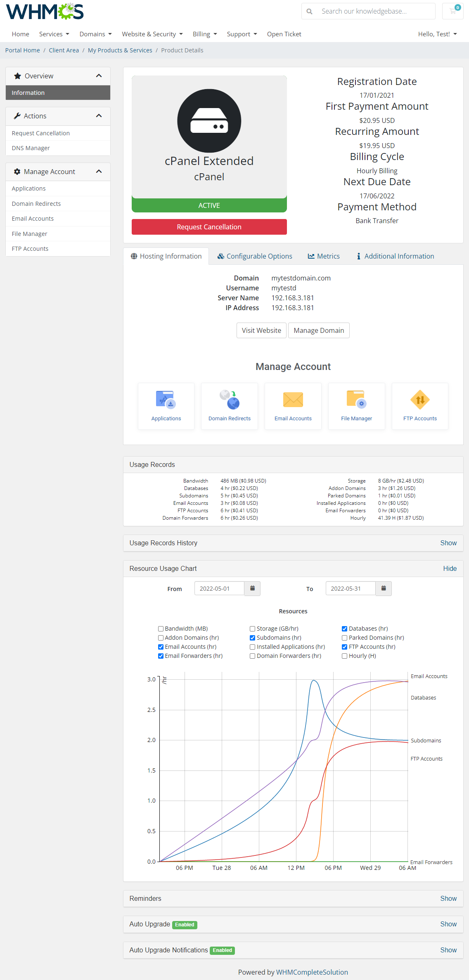Check Bandwidth (MB) resource
Viewport: 469px width, 980px height.
(161, 629)
